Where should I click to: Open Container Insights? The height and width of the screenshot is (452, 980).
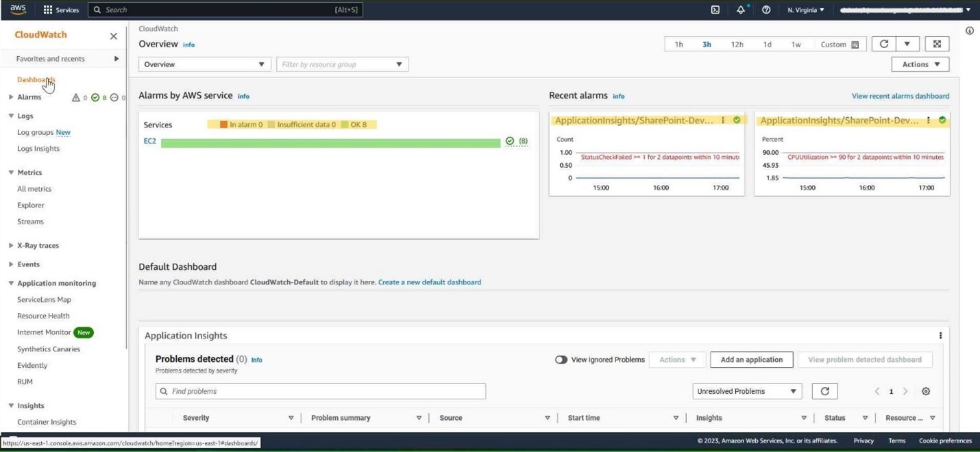(x=47, y=422)
